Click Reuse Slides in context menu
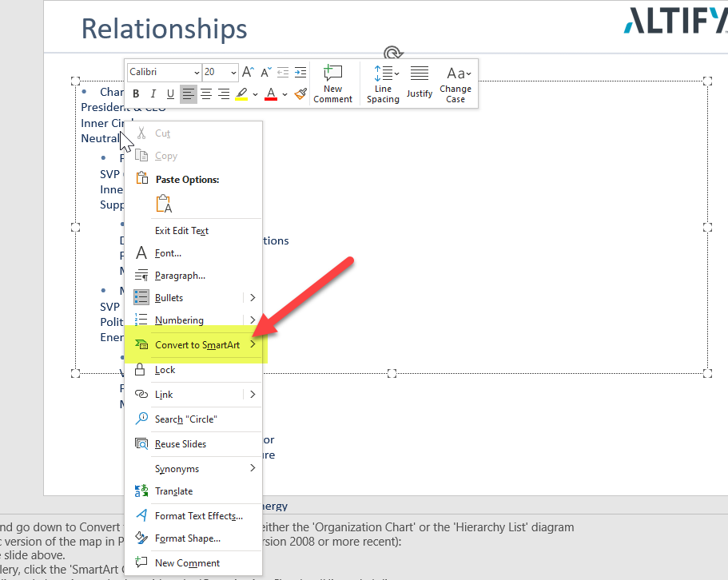Image resolution: width=728 pixels, height=580 pixels. (180, 444)
